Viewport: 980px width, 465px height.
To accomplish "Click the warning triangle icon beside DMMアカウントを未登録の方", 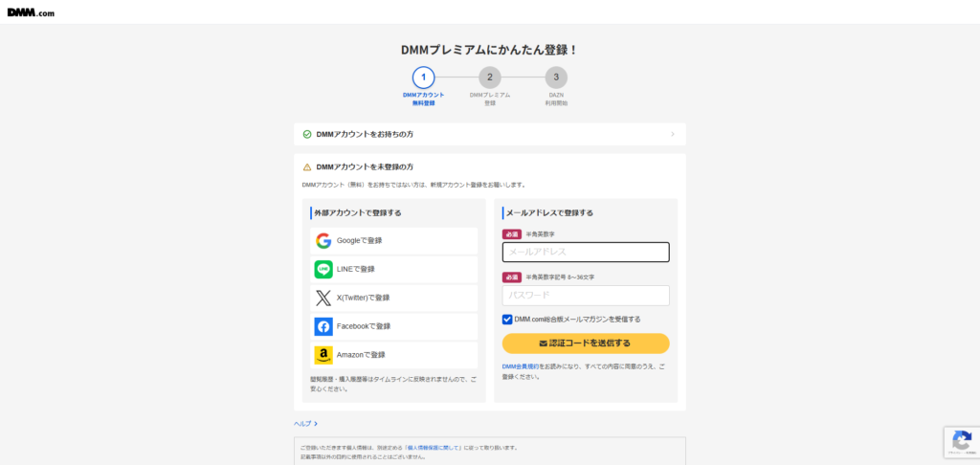I will pos(307,166).
